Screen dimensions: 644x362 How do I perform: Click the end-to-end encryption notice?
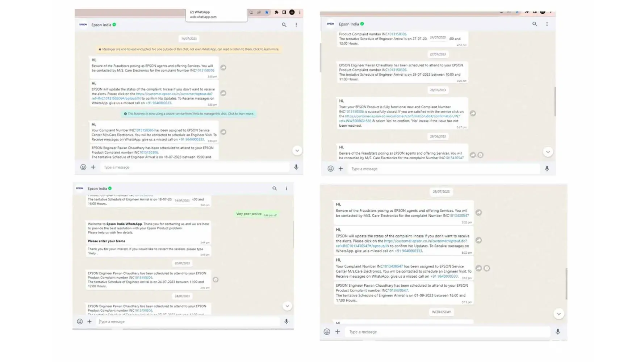pos(189,49)
